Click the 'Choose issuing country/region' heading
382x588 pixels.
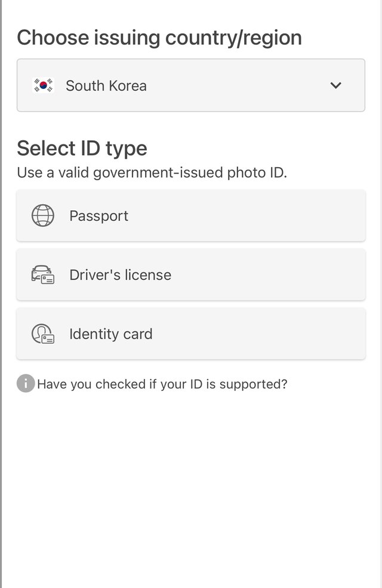(x=159, y=38)
